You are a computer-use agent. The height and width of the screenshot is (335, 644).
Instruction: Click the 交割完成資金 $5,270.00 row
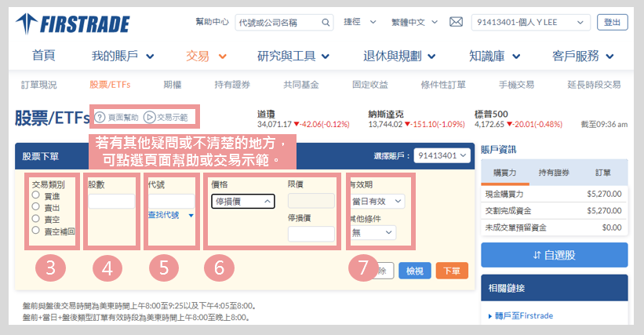[x=554, y=210]
